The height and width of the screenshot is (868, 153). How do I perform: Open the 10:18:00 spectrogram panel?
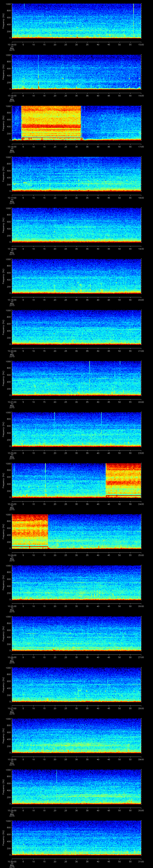point(76,225)
